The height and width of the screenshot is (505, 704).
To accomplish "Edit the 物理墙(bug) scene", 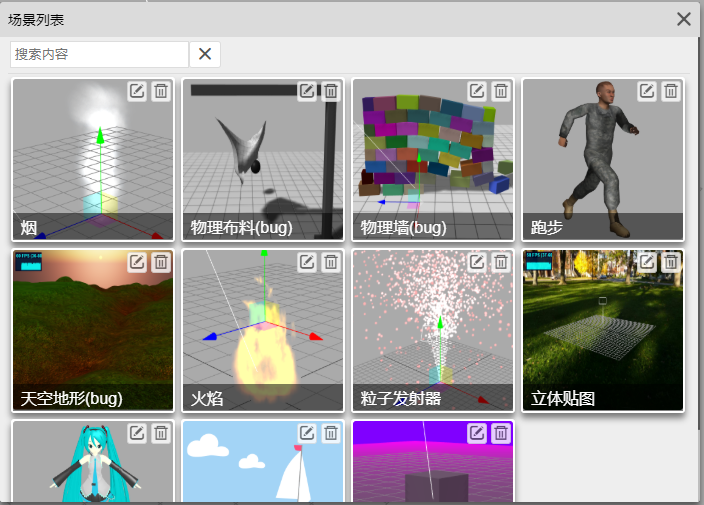I will click(x=477, y=91).
